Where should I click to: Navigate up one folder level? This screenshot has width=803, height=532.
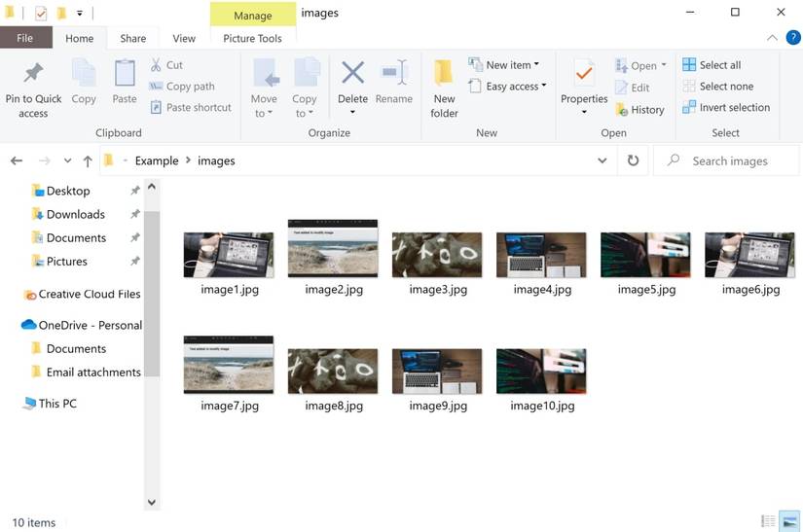(x=88, y=160)
